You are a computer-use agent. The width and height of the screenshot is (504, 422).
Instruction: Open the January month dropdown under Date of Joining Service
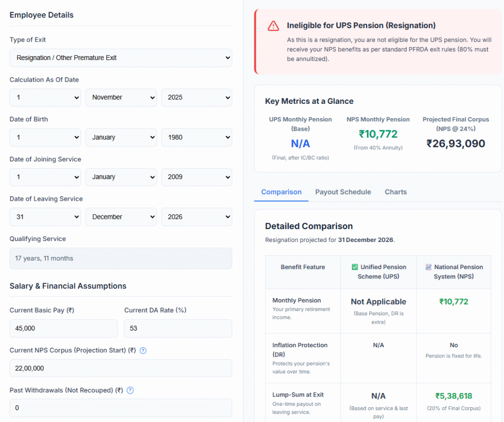point(121,177)
